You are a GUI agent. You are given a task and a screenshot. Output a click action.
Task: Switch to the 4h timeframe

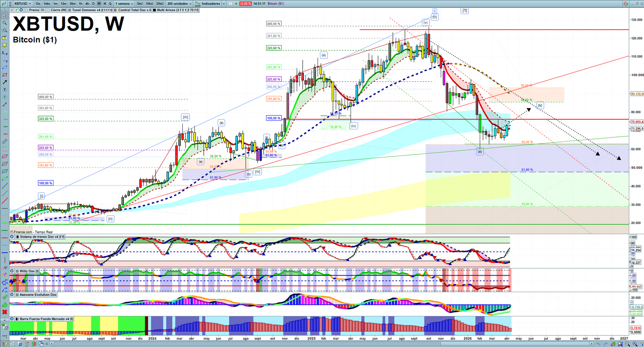(x=87, y=4)
